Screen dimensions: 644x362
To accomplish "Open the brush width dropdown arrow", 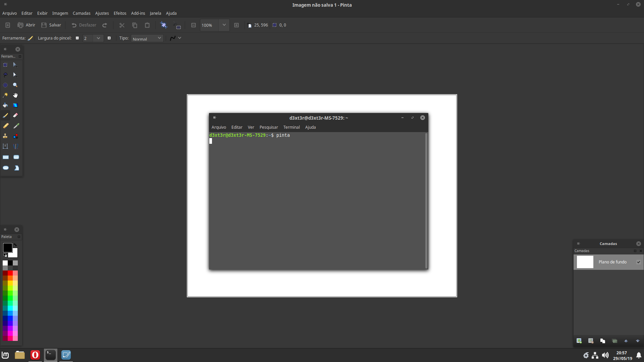I will coord(98,38).
